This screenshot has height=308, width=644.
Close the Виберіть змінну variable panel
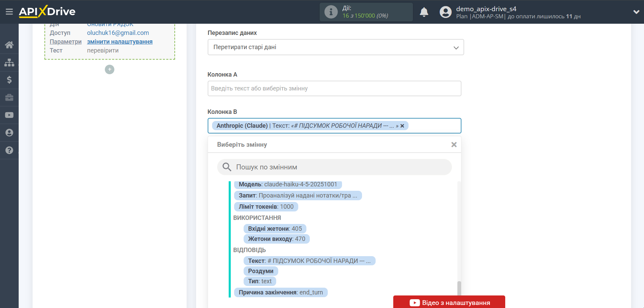pos(454,145)
